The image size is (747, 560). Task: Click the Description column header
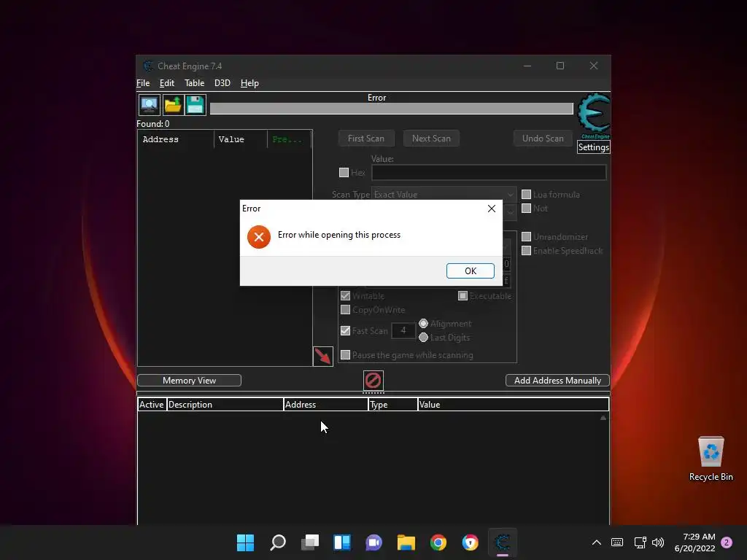(225, 404)
